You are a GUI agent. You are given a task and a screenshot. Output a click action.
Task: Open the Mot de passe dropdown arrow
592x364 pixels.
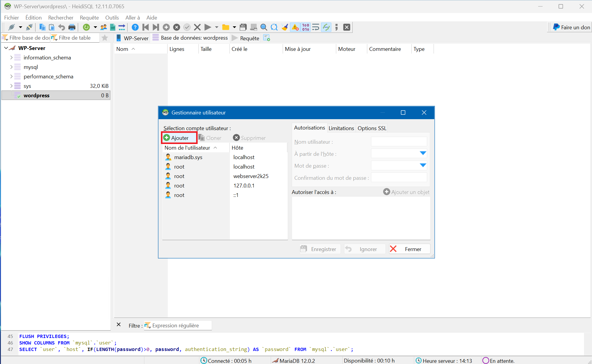(423, 166)
